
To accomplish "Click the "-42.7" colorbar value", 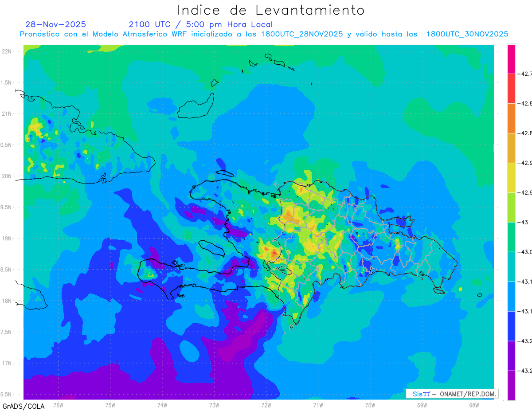I will (x=525, y=74).
